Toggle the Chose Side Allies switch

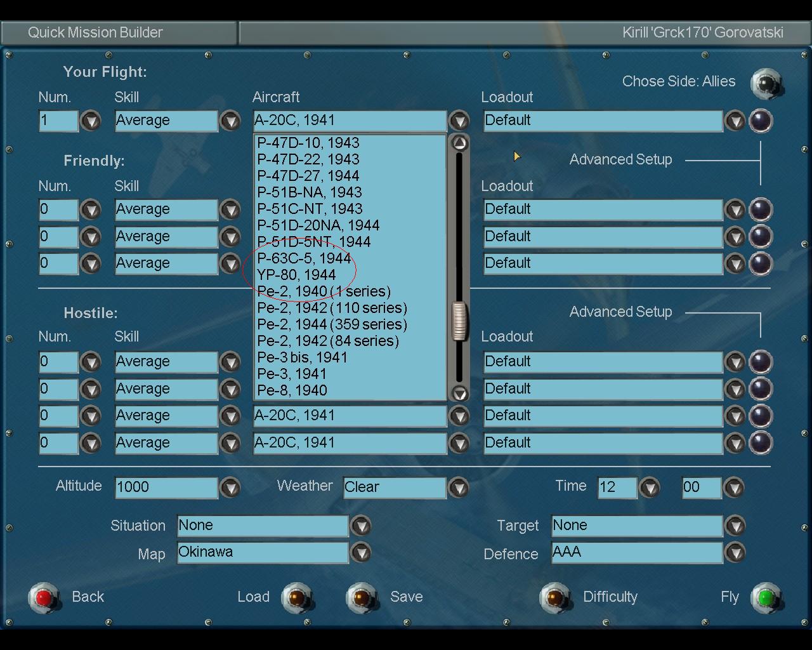tap(766, 83)
